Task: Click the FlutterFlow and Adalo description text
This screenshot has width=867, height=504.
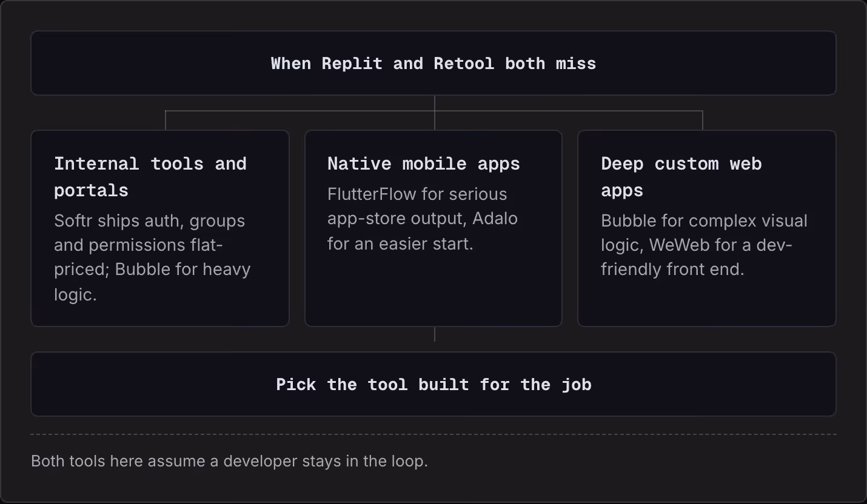Action: pyautogui.click(x=423, y=219)
